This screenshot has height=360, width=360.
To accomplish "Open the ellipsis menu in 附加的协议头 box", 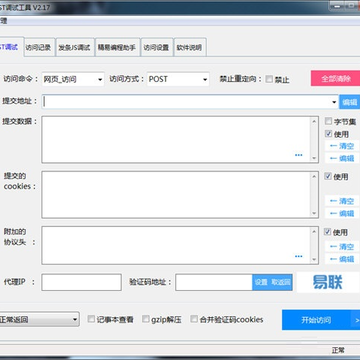I will [299, 256].
